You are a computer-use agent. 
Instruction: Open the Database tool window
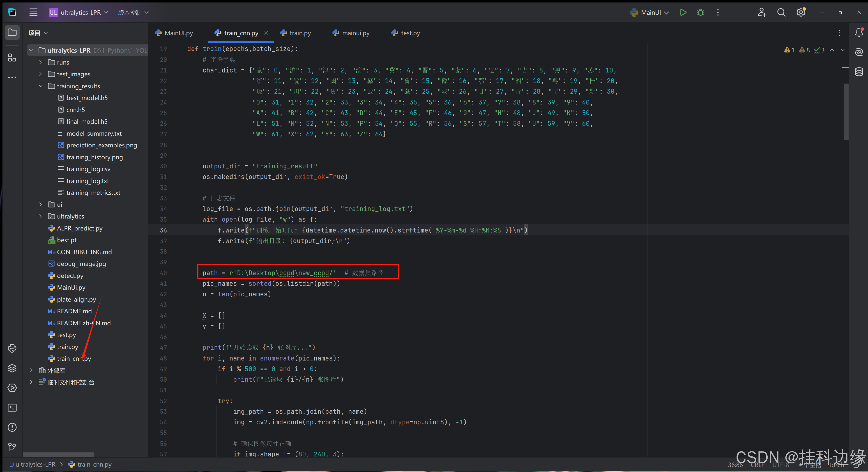click(859, 72)
